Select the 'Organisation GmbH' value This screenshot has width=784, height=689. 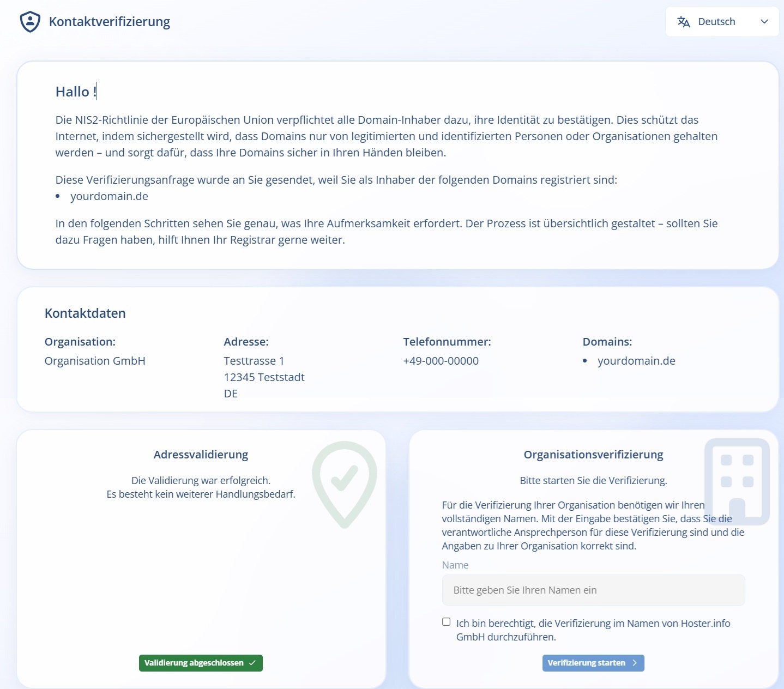pos(95,361)
